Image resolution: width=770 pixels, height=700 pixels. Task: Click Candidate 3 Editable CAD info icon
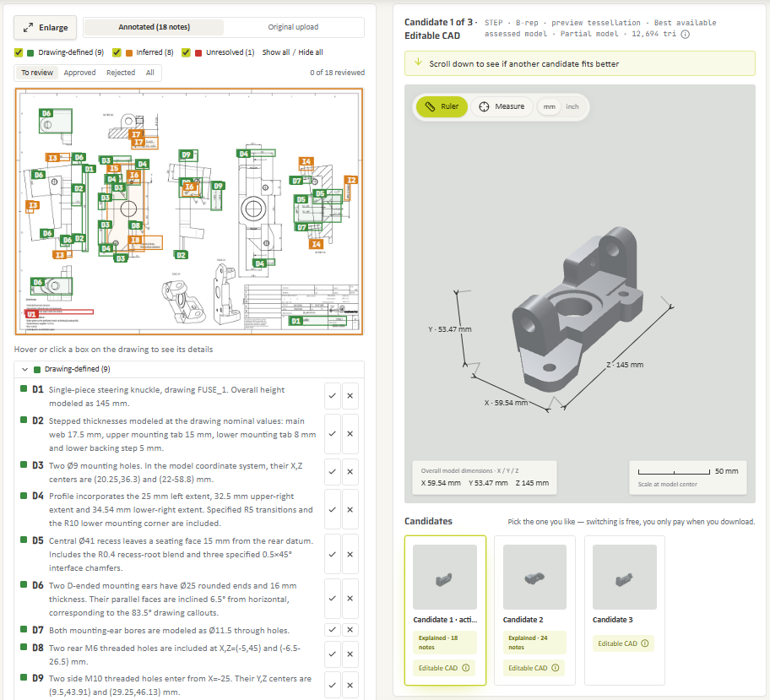pyautogui.click(x=645, y=643)
